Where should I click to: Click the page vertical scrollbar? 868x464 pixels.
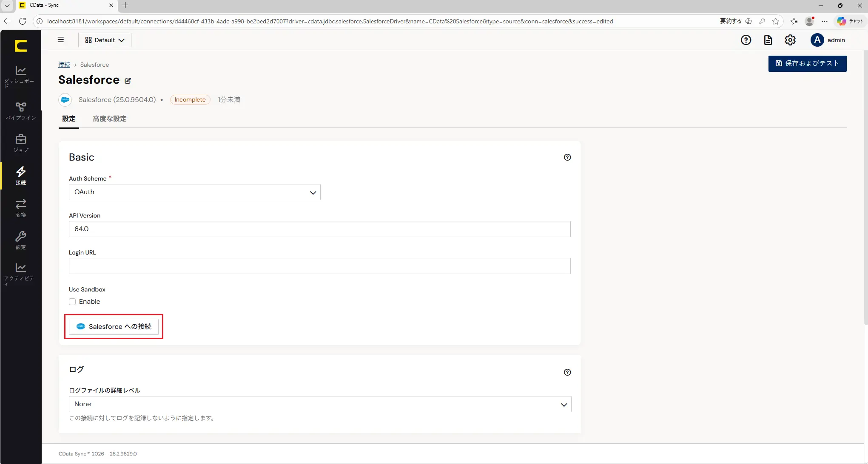click(x=865, y=187)
